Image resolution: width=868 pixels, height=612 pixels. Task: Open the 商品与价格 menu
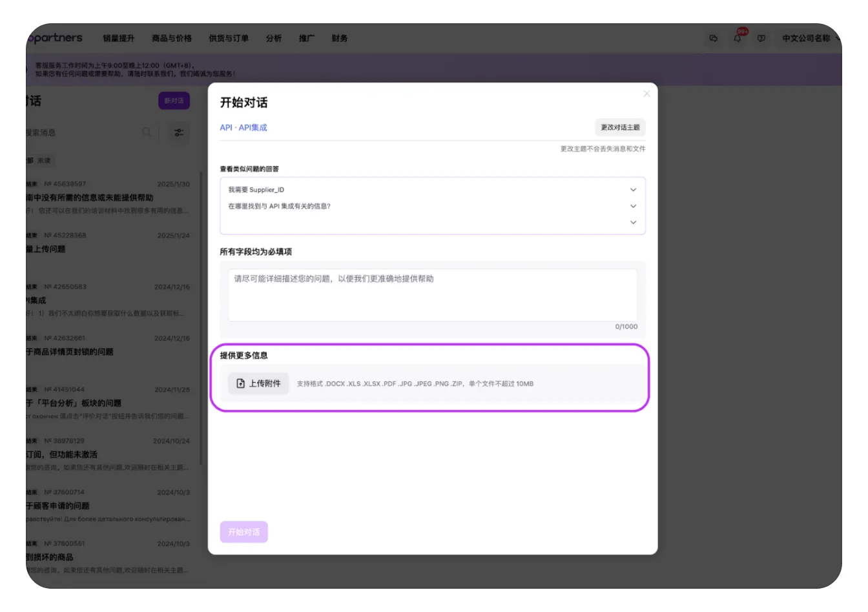pyautogui.click(x=172, y=39)
